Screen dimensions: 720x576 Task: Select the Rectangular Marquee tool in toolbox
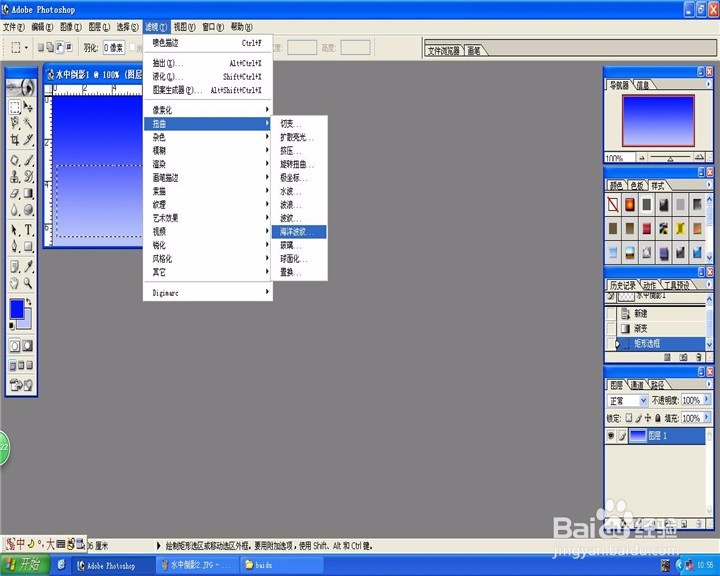pos(15,107)
